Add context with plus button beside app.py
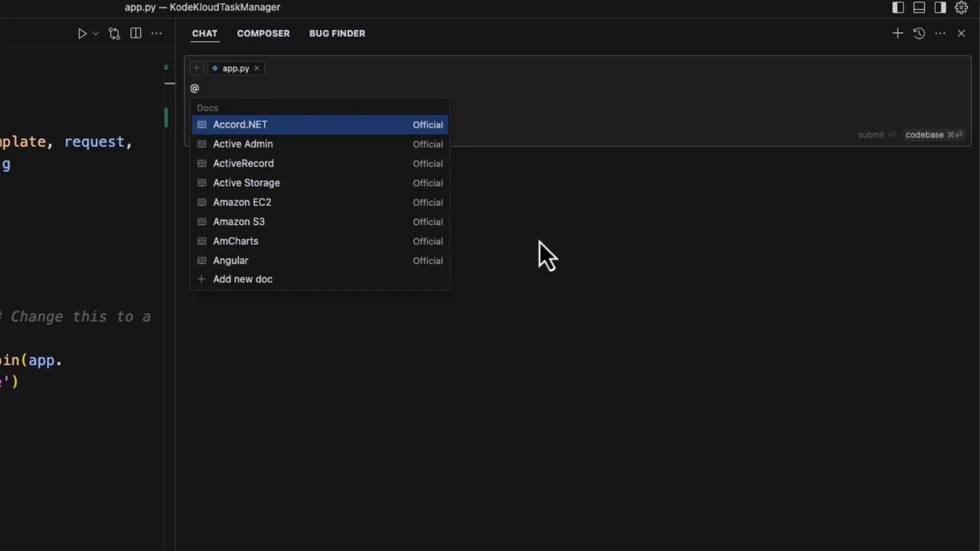This screenshot has height=551, width=980. (x=197, y=69)
